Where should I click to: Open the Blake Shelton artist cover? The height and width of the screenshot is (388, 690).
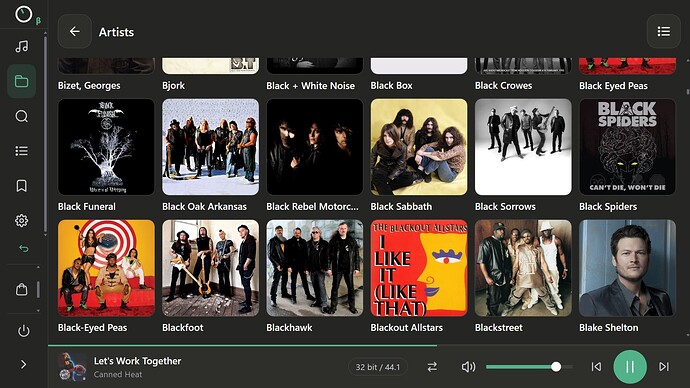click(628, 268)
